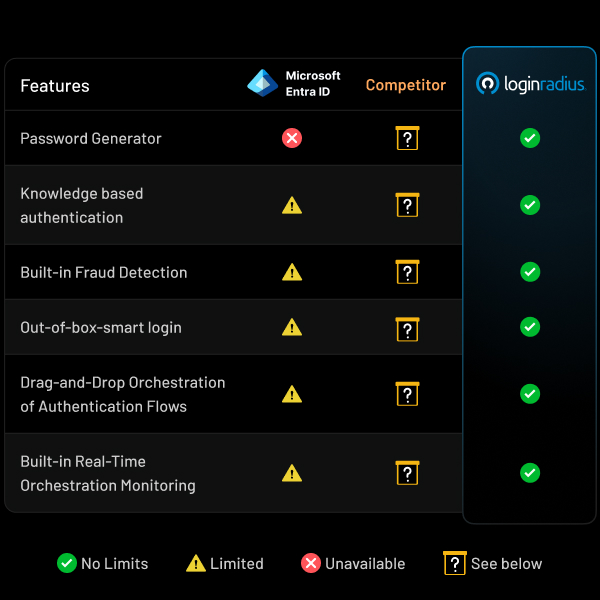This screenshot has width=600, height=600.
Task: Click the No Limits legend check icon
Action: point(67,564)
